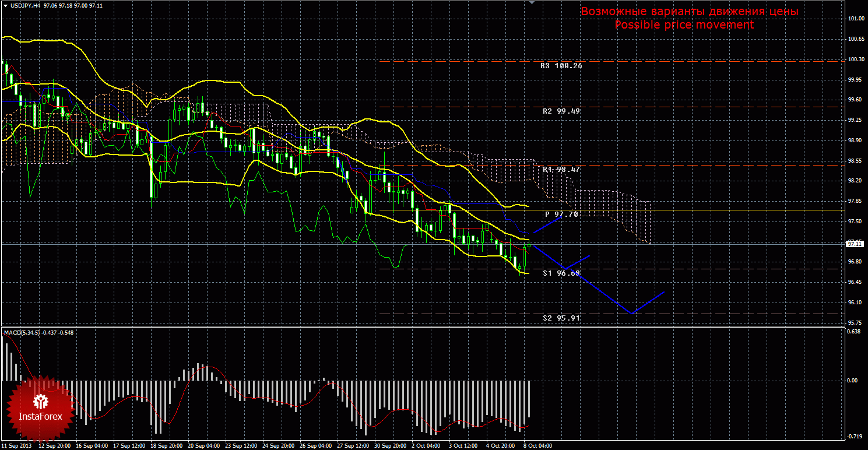Click the 98.90 price axis label
868x450 pixels.
(856, 140)
